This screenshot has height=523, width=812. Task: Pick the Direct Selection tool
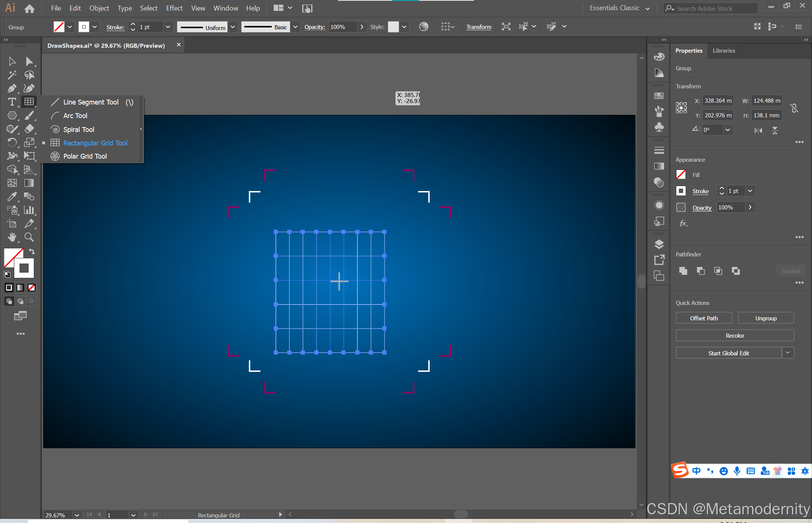29,61
